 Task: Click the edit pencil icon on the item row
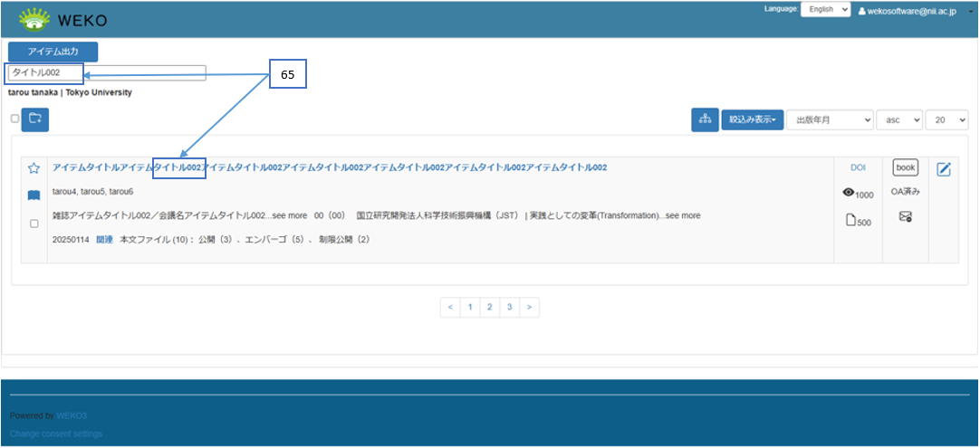943,169
